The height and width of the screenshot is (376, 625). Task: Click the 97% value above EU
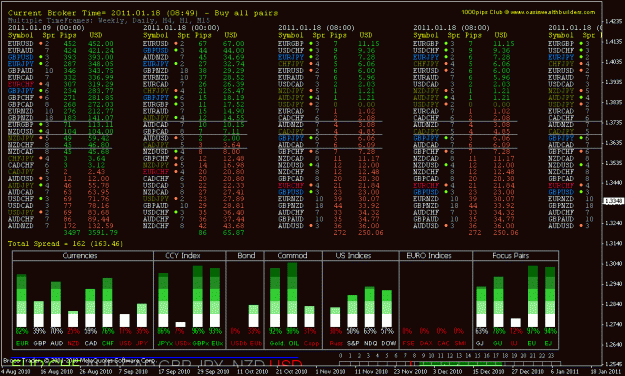(533, 331)
